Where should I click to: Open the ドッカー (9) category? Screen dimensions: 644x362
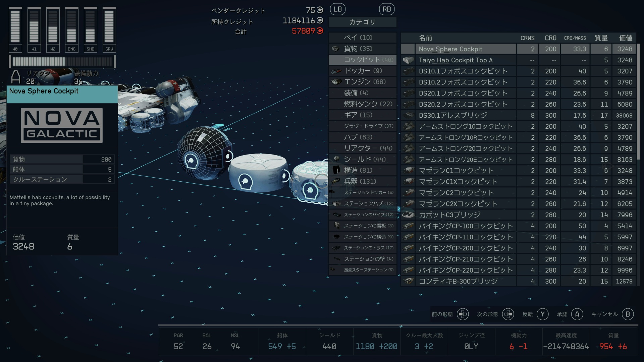(363, 71)
